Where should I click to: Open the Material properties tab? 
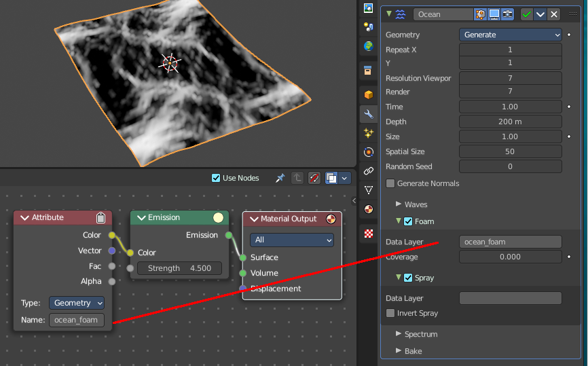368,209
